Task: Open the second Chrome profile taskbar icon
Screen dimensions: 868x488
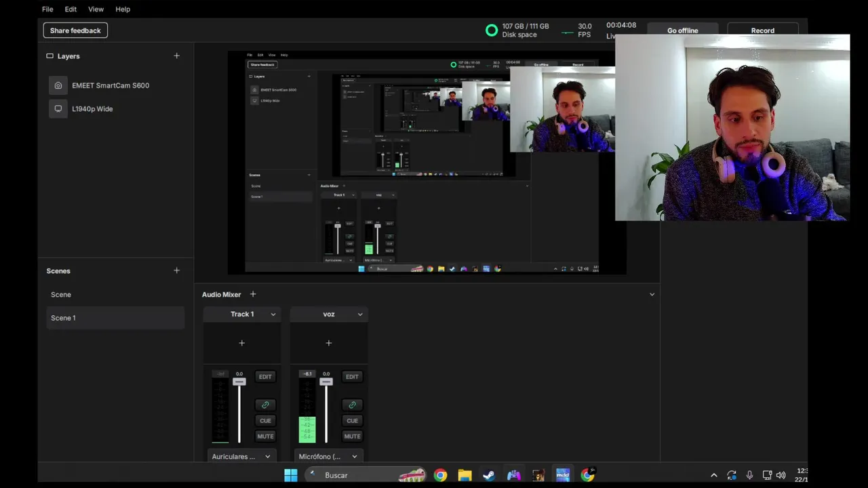Action: tap(587, 475)
